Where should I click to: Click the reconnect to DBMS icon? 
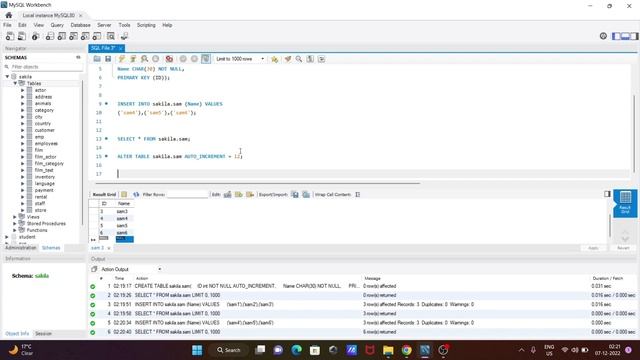click(124, 36)
